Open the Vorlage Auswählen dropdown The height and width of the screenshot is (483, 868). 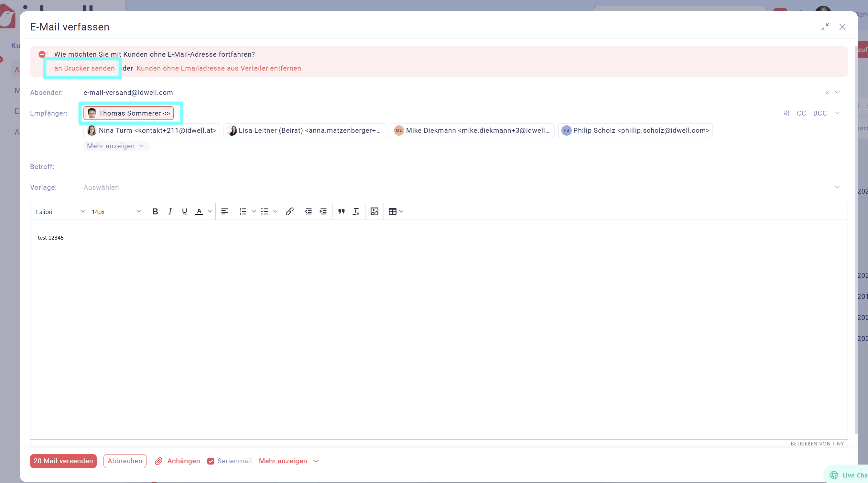tap(461, 187)
